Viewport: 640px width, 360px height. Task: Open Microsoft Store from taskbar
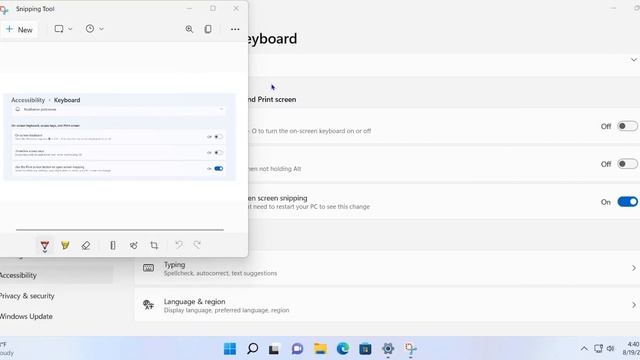pyautogui.click(x=365, y=349)
